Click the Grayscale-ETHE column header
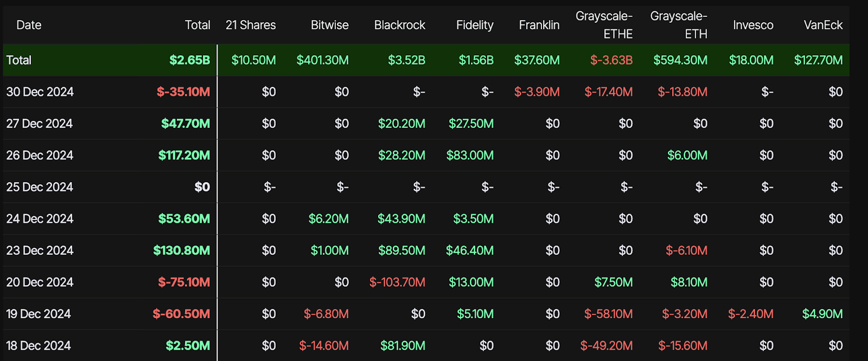868x361 pixels. tap(604, 25)
